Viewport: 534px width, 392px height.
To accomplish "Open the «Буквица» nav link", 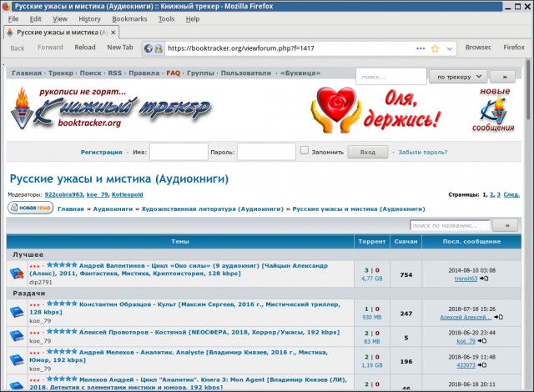I will pos(300,73).
